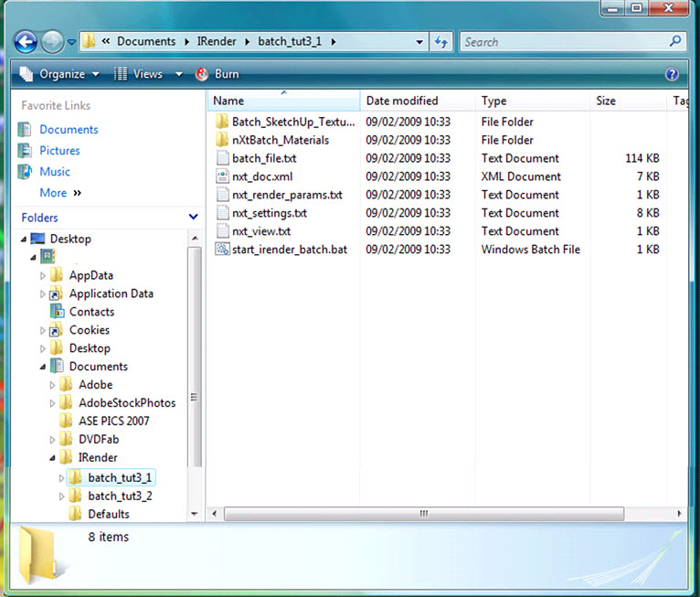Click the blue Help question mark icon

672,74
